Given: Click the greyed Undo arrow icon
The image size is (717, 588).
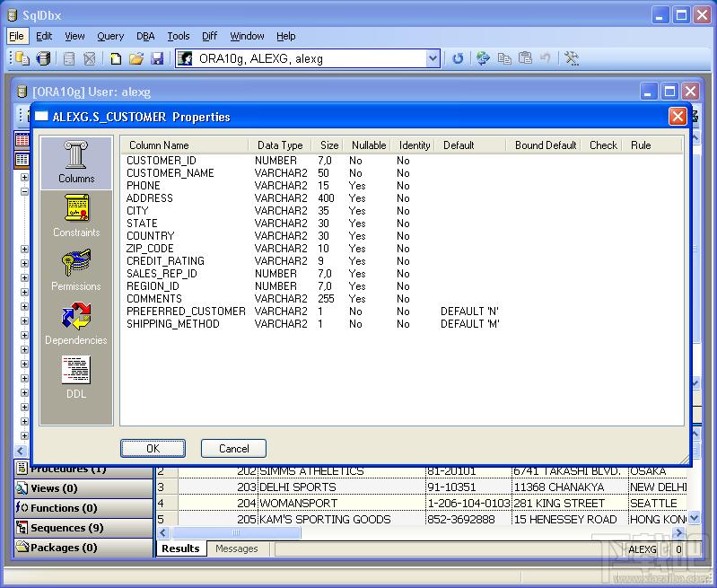Looking at the screenshot, I should coord(545,58).
